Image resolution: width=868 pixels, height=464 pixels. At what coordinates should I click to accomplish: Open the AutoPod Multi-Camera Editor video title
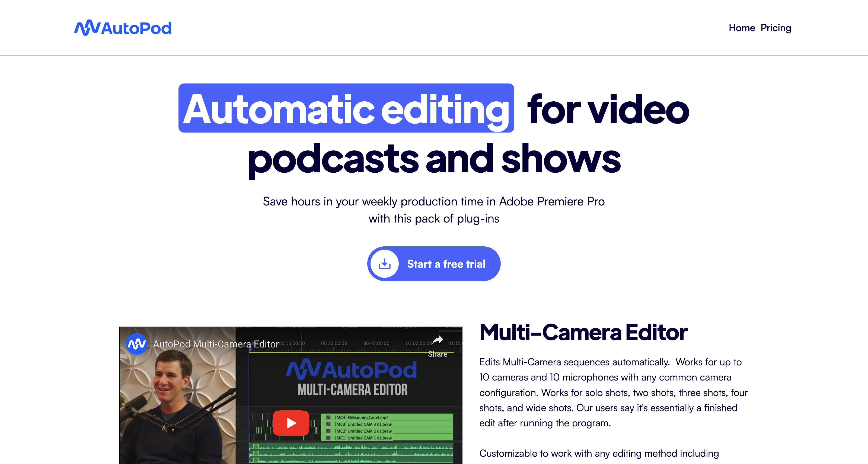(216, 344)
